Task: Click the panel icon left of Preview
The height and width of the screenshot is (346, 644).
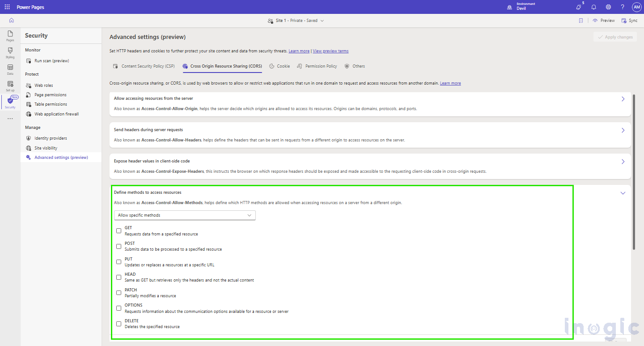Action: [580, 21]
